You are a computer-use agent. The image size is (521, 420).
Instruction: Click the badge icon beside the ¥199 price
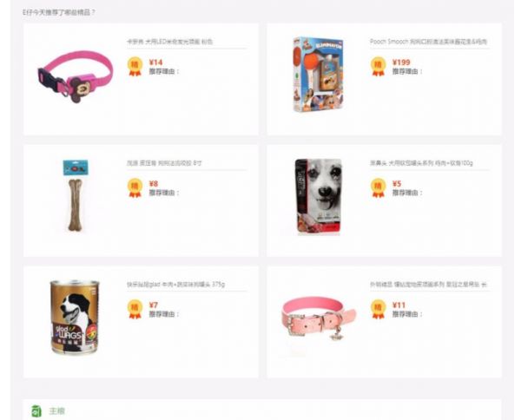(x=378, y=67)
